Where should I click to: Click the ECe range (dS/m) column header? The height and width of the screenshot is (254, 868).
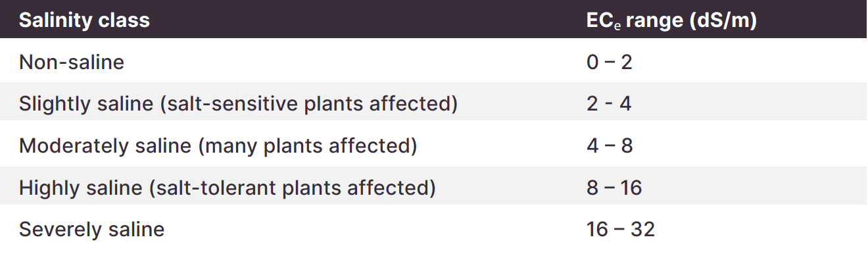(x=671, y=20)
